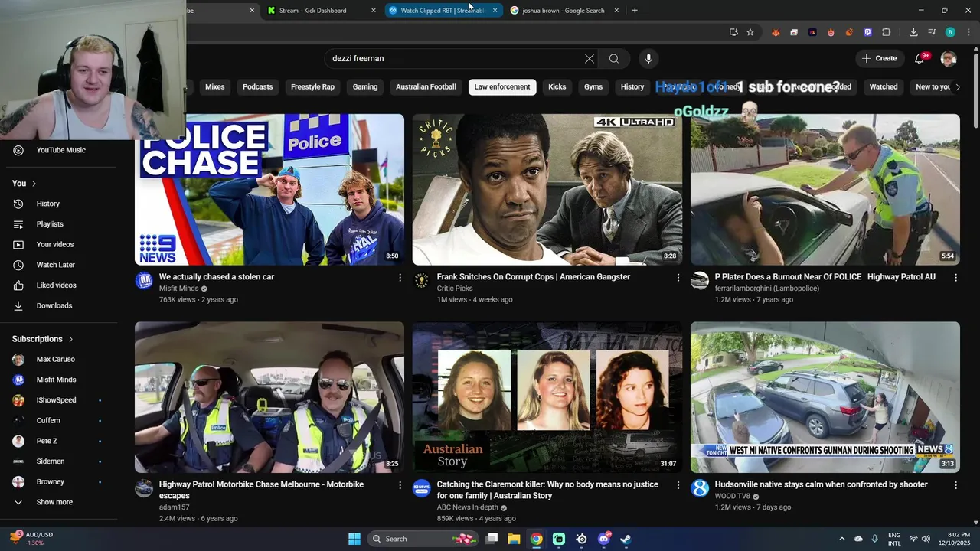Open Steam from the taskbar
The height and width of the screenshot is (551, 980).
click(x=626, y=539)
